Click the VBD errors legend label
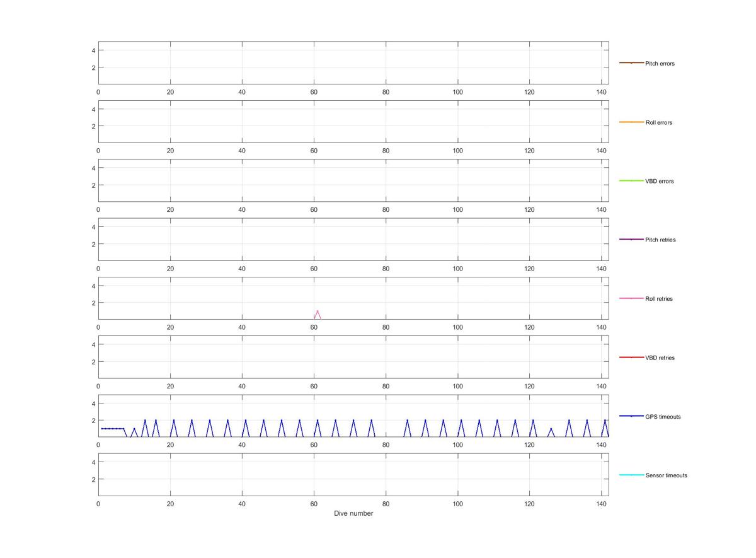This screenshot has height=558, width=756. tap(659, 181)
